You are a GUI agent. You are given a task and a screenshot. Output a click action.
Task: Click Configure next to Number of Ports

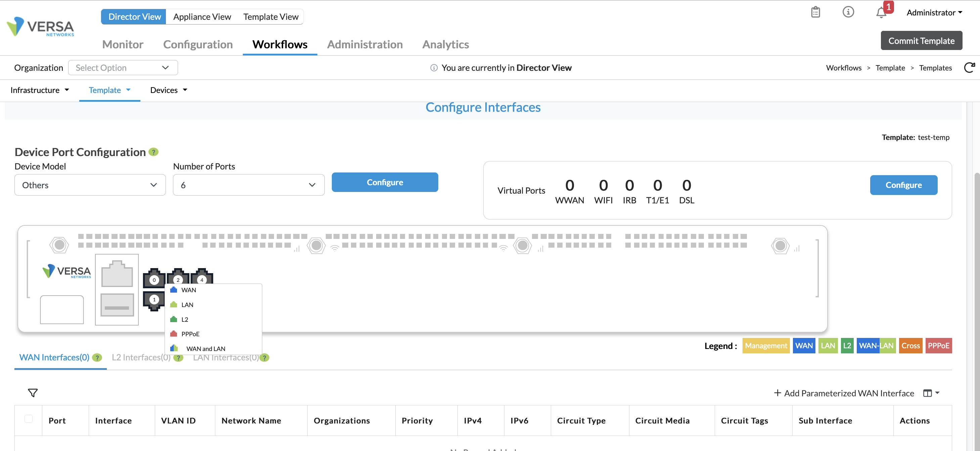pyautogui.click(x=385, y=182)
